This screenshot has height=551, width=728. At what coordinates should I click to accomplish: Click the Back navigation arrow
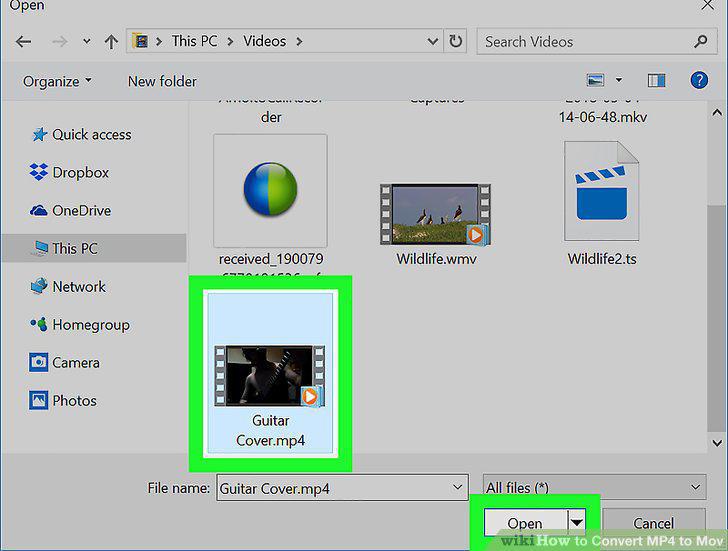[x=23, y=42]
